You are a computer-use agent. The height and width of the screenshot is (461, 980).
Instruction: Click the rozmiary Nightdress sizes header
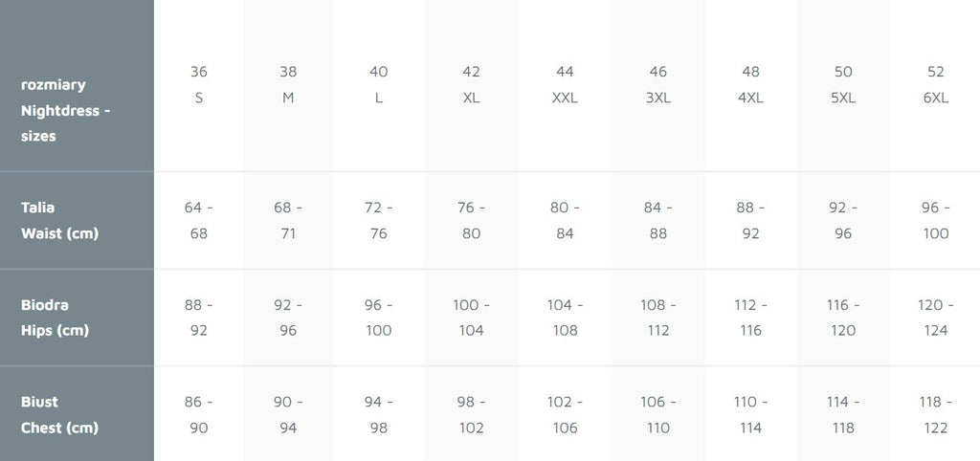point(66,110)
